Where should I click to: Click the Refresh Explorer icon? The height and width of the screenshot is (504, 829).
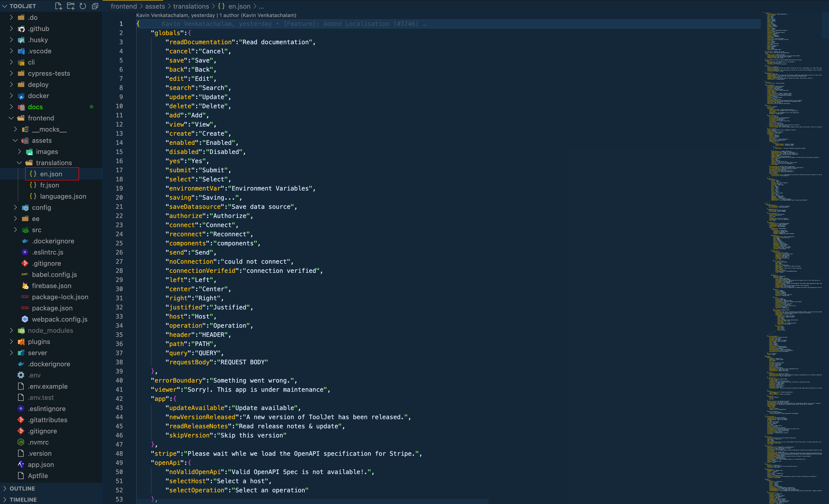[83, 6]
